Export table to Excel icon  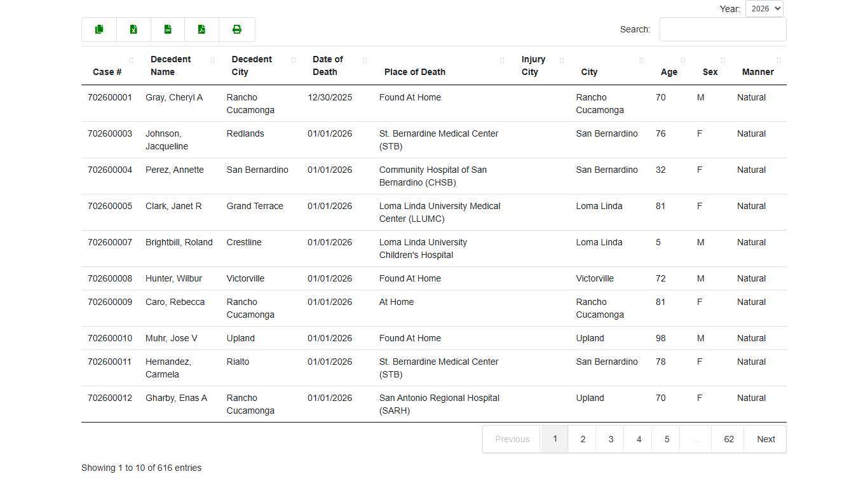point(133,29)
